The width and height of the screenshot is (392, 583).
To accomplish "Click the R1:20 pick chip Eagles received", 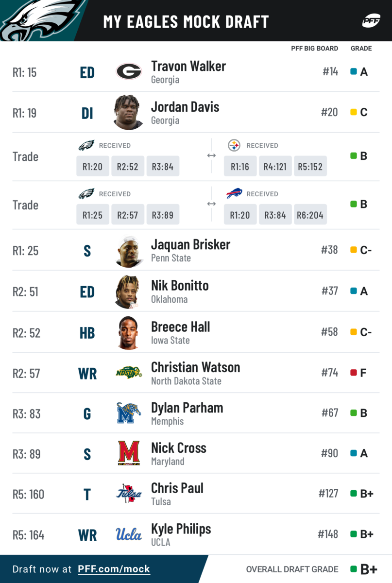I will [x=92, y=167].
